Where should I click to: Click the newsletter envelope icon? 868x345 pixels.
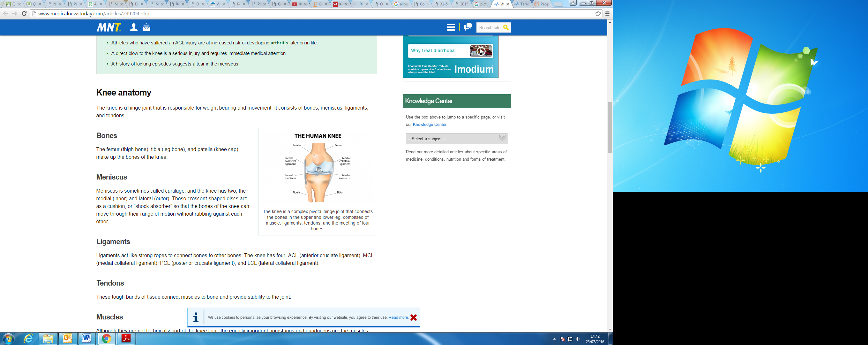click(146, 27)
